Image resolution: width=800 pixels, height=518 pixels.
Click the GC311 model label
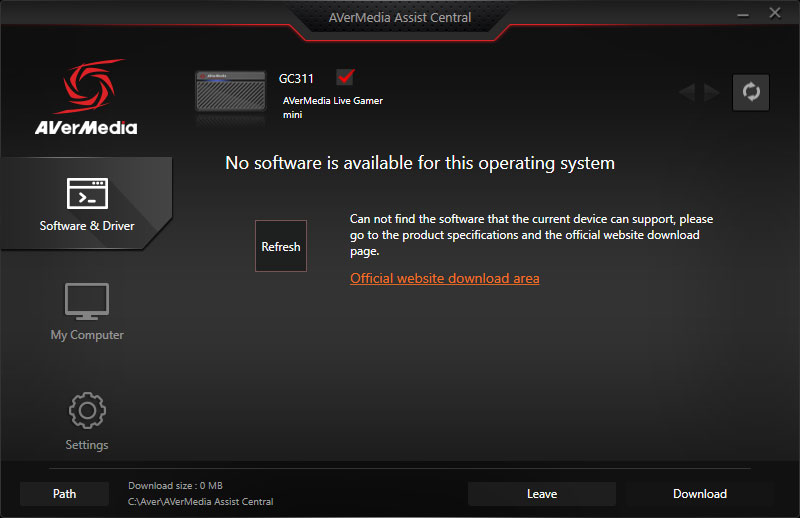(x=296, y=78)
